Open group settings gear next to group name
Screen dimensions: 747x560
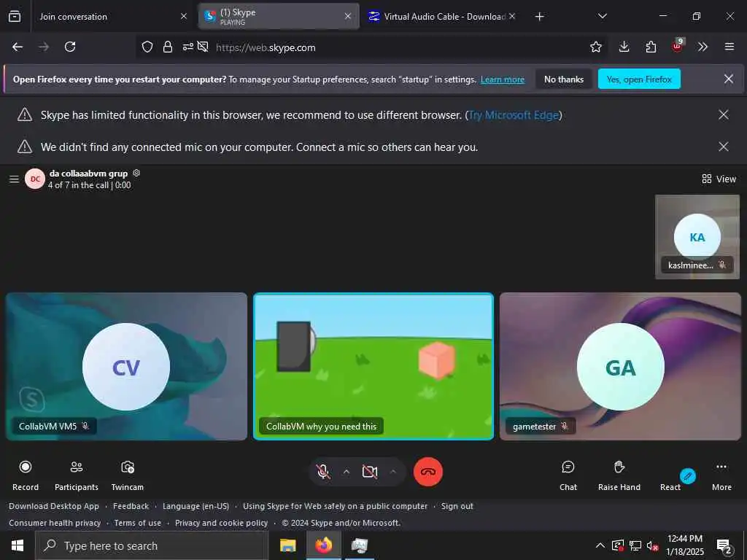[x=136, y=173]
